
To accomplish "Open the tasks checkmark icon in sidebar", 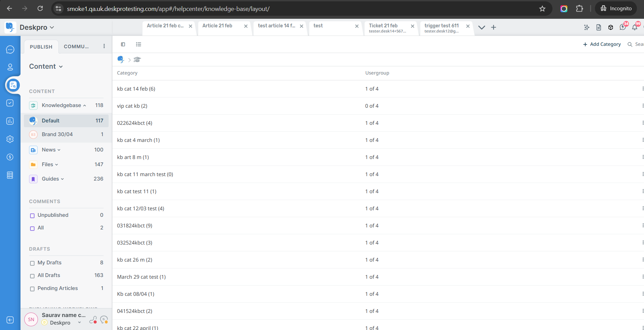I will point(10,103).
